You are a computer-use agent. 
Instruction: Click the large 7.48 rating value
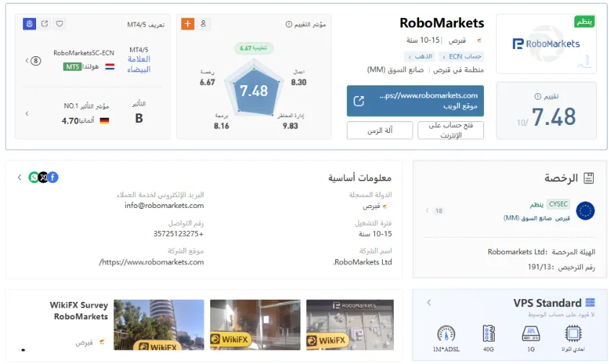click(x=554, y=117)
